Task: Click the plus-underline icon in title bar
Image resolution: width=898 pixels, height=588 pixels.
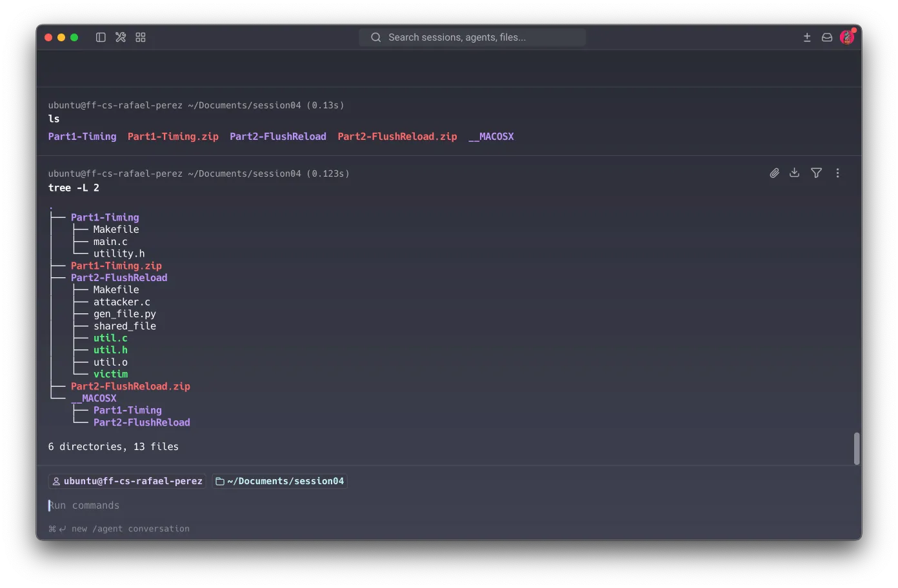Action: point(807,37)
